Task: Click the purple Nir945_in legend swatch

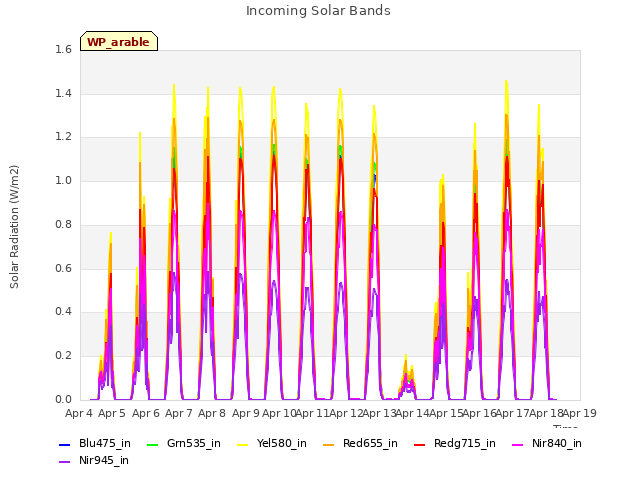Action: 64,462
